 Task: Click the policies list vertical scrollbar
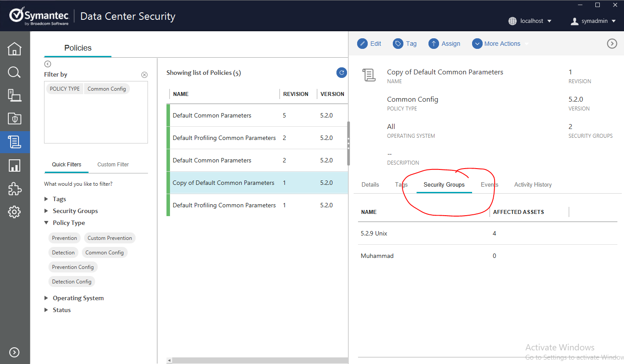pos(348,143)
